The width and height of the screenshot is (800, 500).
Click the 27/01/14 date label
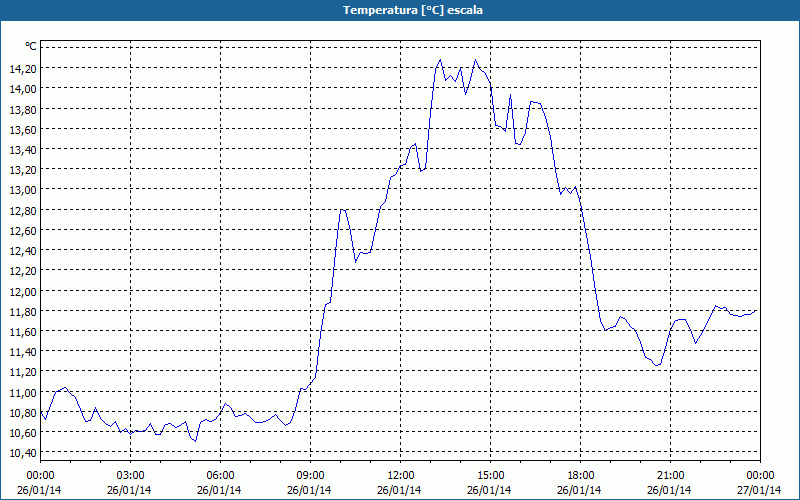760,490
